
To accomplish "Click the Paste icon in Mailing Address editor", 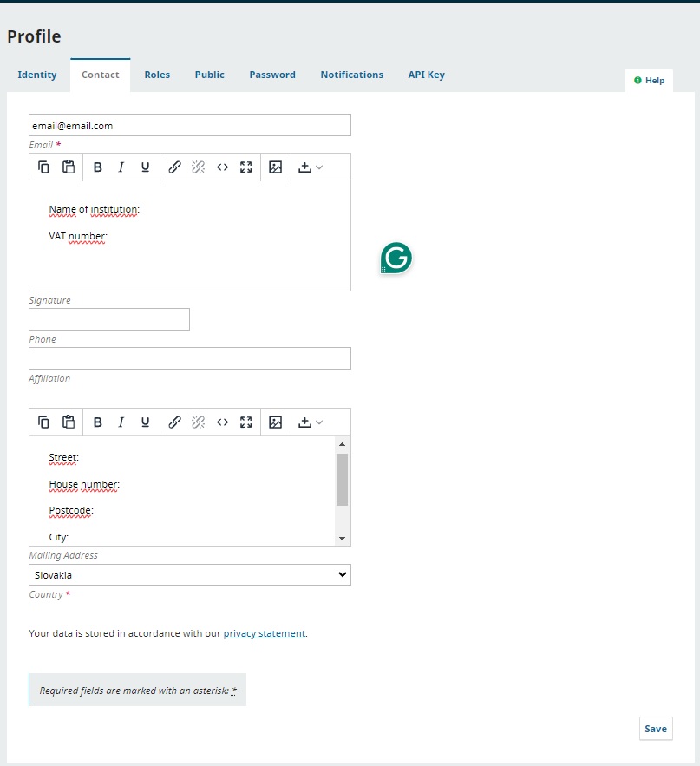I will [x=69, y=422].
